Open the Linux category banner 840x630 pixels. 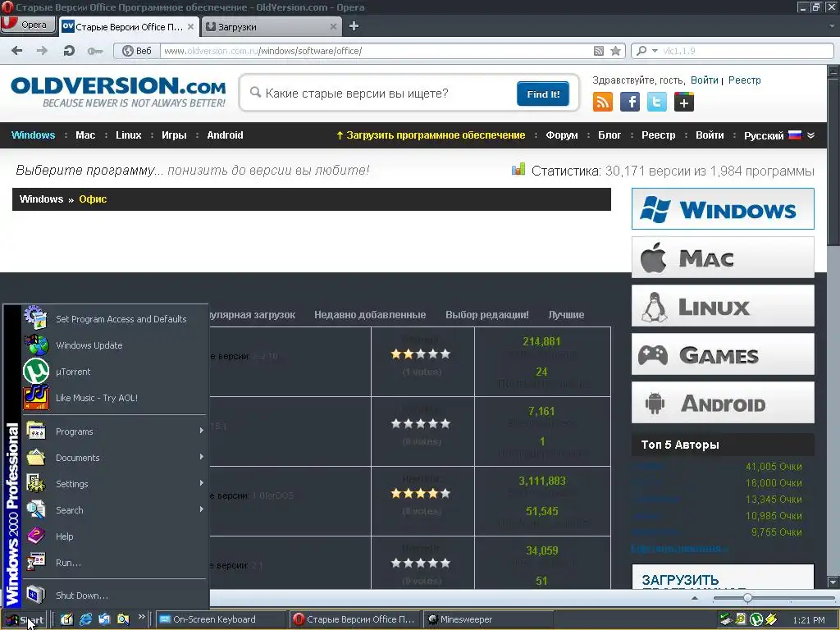723,306
